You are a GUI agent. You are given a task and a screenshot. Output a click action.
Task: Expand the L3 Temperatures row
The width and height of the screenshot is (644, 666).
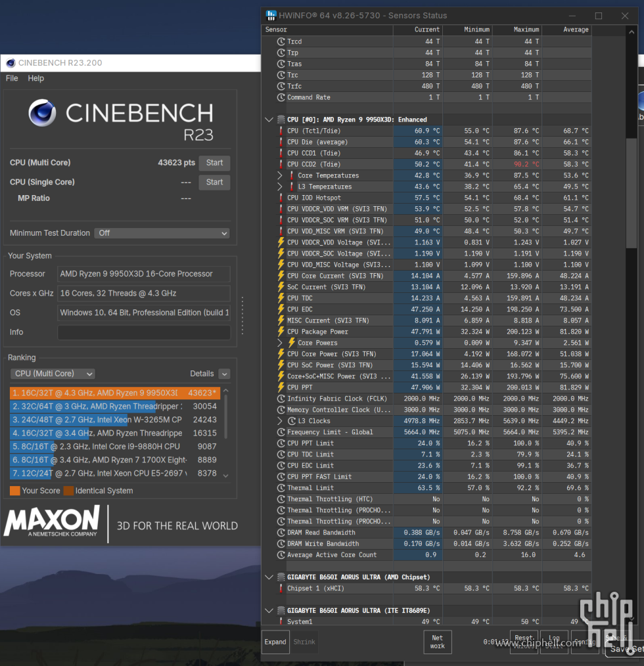280,187
